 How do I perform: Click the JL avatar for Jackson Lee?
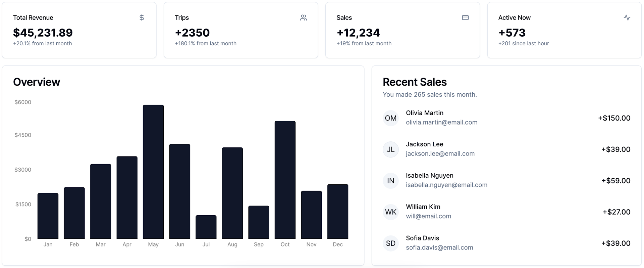tap(391, 149)
